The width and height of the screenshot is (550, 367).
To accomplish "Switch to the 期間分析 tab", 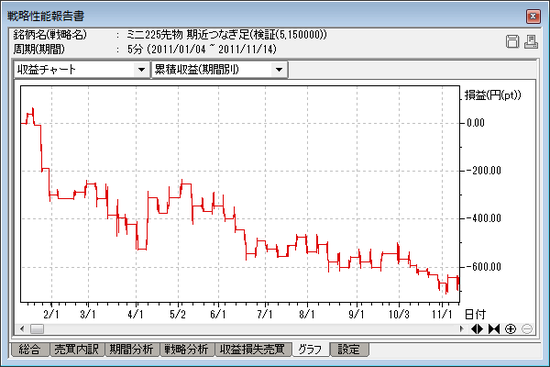I will pyautogui.click(x=132, y=349).
